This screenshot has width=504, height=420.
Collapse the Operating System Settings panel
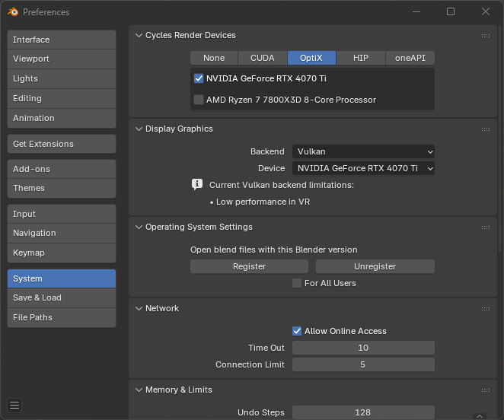[139, 227]
